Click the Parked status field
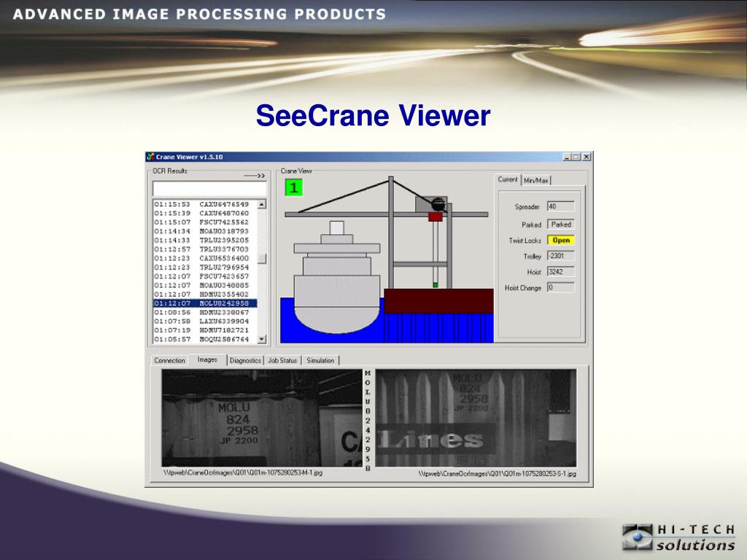 pyautogui.click(x=561, y=225)
